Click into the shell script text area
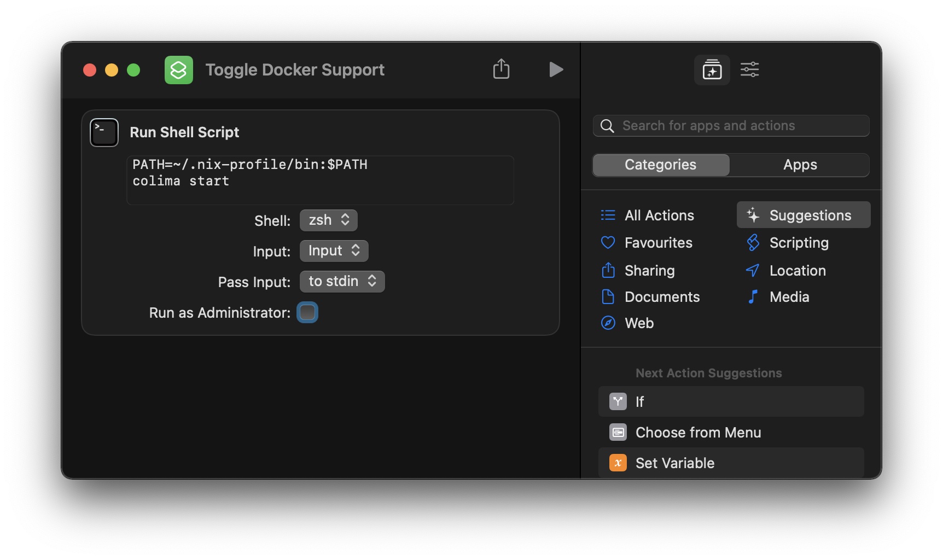 [x=321, y=180]
